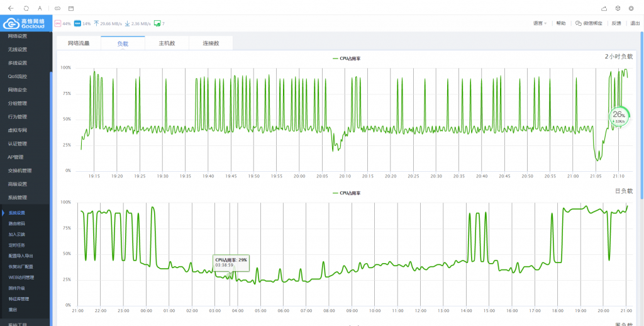Screen dimensions: 644x326
Task: Click the 微信绑定 link
Action: [592, 23]
